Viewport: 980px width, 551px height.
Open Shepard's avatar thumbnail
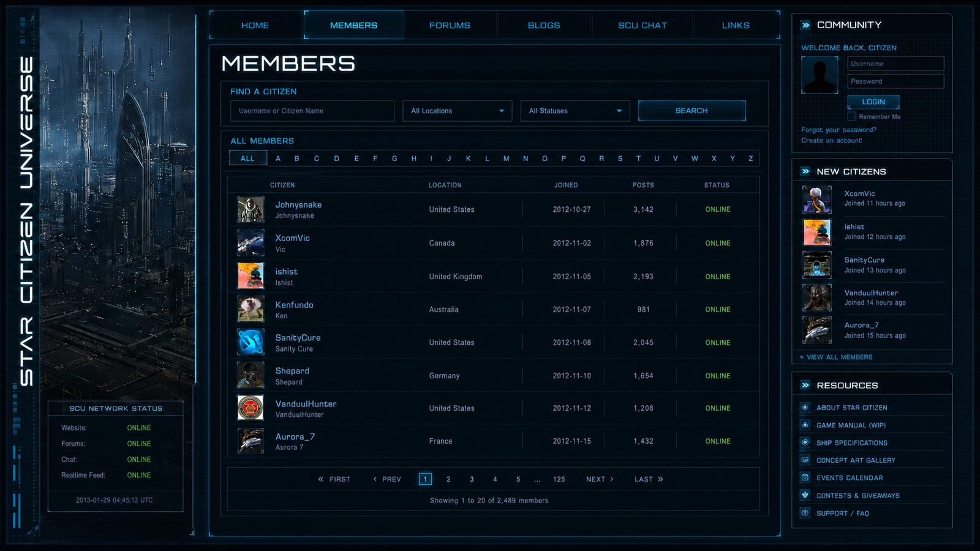[x=251, y=375]
